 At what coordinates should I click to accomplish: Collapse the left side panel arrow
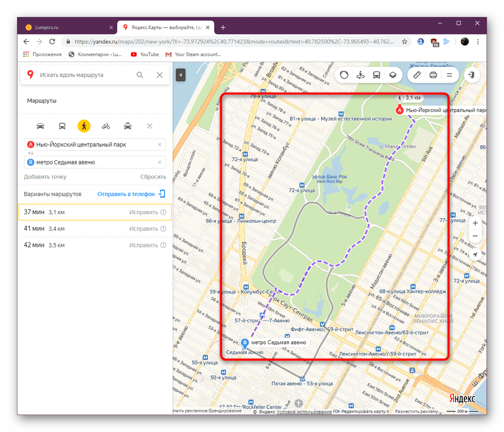pos(180,75)
